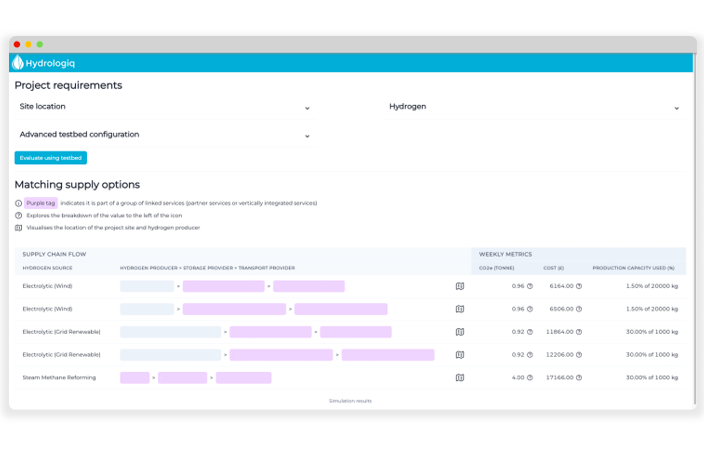Click the Hydrologiq droplet logo

pyautogui.click(x=18, y=62)
